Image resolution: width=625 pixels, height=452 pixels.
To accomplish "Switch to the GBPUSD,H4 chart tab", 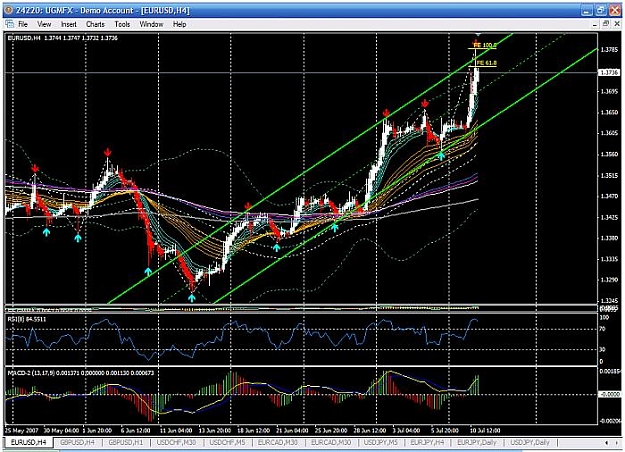I will (x=77, y=442).
